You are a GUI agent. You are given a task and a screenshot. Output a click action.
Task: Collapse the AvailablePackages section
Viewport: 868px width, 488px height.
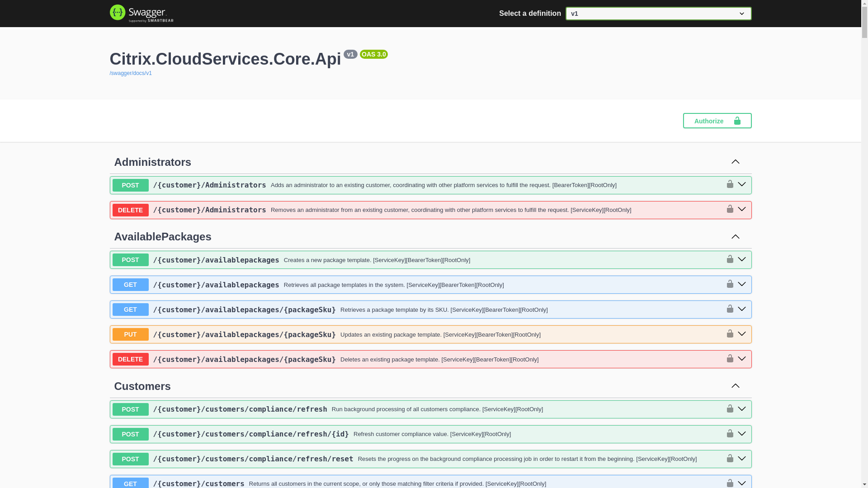point(735,237)
